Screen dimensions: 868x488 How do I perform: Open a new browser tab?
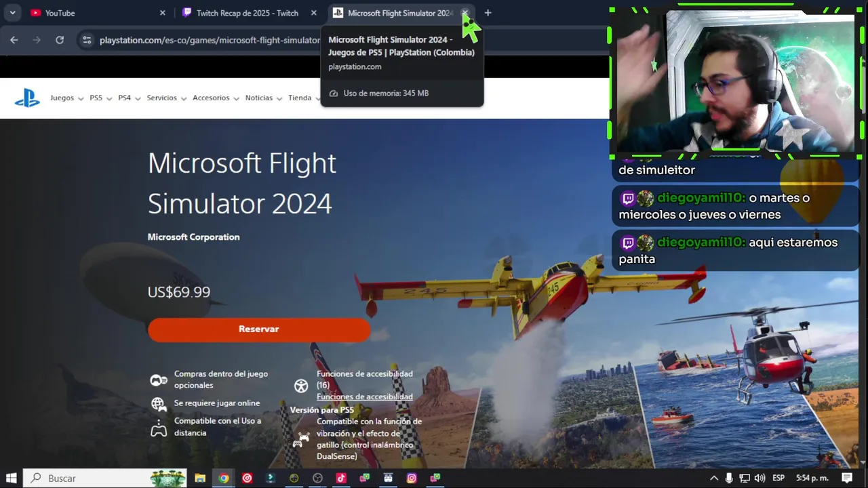pos(488,13)
